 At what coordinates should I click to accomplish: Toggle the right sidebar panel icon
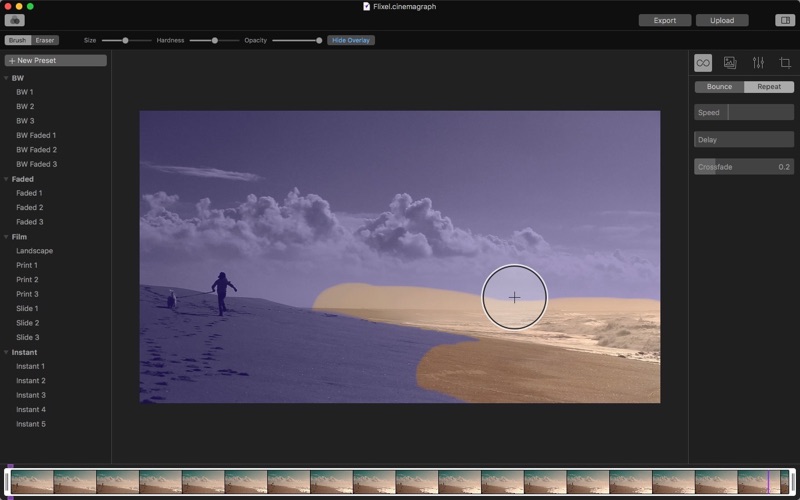[784, 20]
